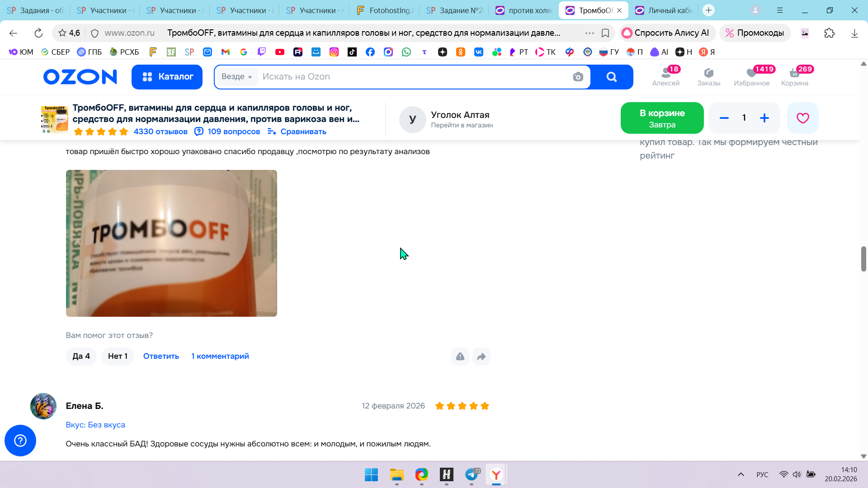Vote Нет on review helpfulness
This screenshot has height=488, width=868.
(x=118, y=357)
